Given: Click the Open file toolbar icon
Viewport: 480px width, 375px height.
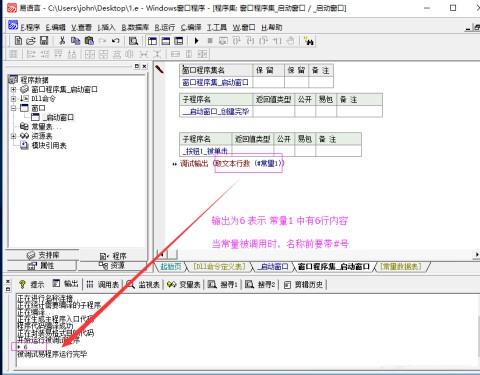Looking at the screenshot, I should (x=31, y=41).
